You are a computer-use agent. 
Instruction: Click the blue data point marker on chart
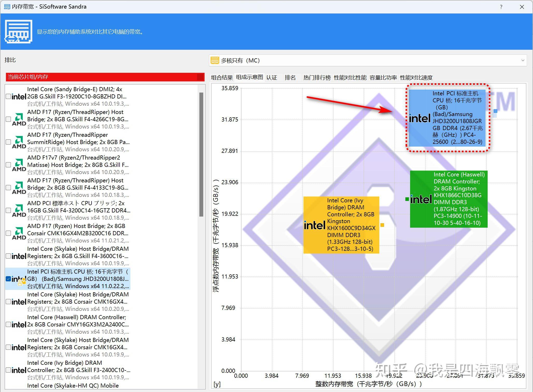495,111
